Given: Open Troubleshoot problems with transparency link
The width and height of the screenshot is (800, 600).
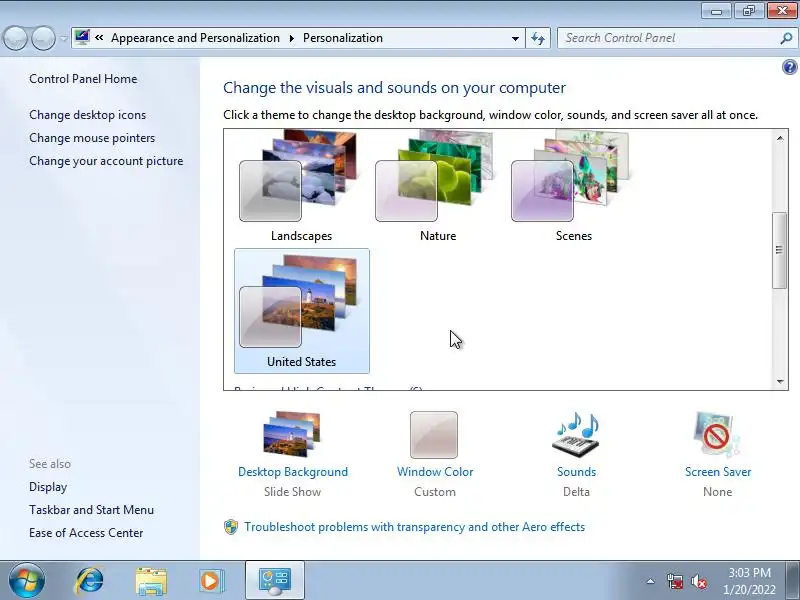Looking at the screenshot, I should 414,527.
